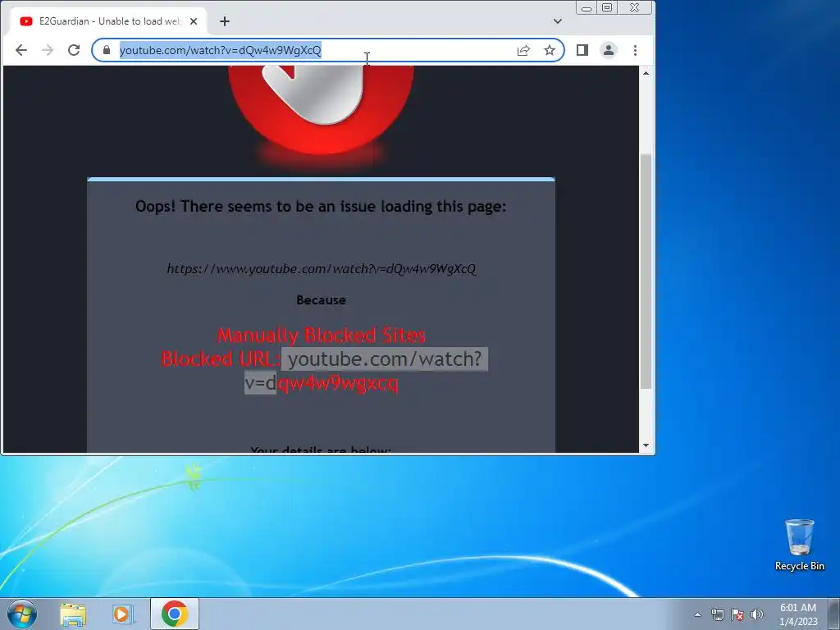This screenshot has height=630, width=840.
Task: Open a new tab with plus button
Action: click(x=225, y=21)
